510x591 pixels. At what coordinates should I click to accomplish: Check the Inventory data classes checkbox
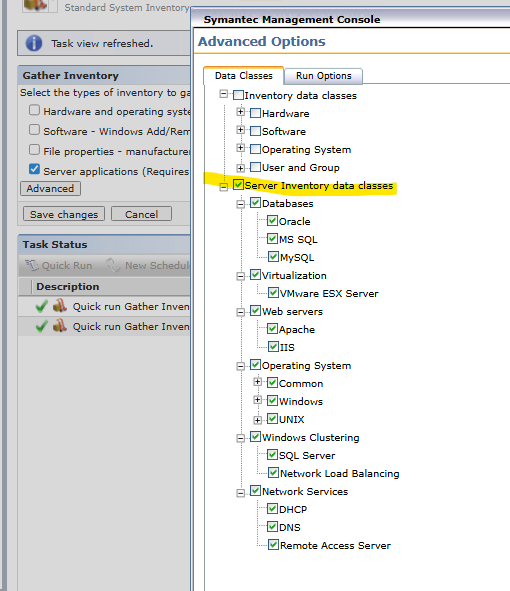(x=238, y=95)
